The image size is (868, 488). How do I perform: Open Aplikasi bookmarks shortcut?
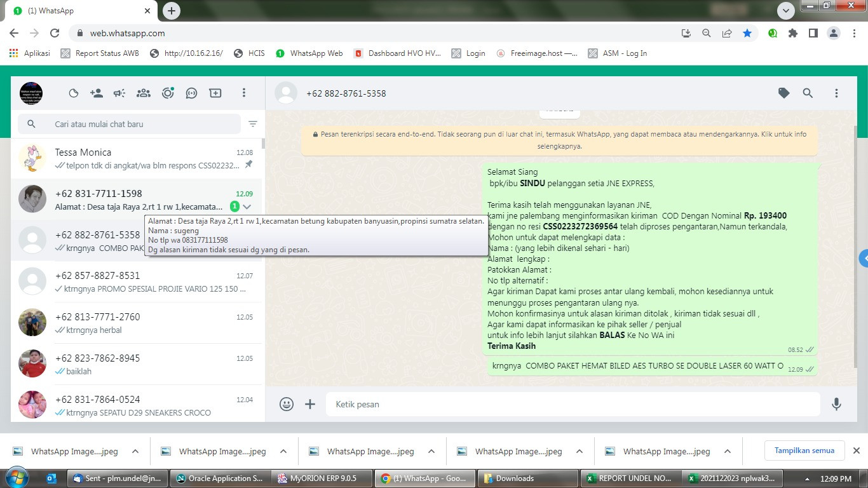tap(30, 53)
